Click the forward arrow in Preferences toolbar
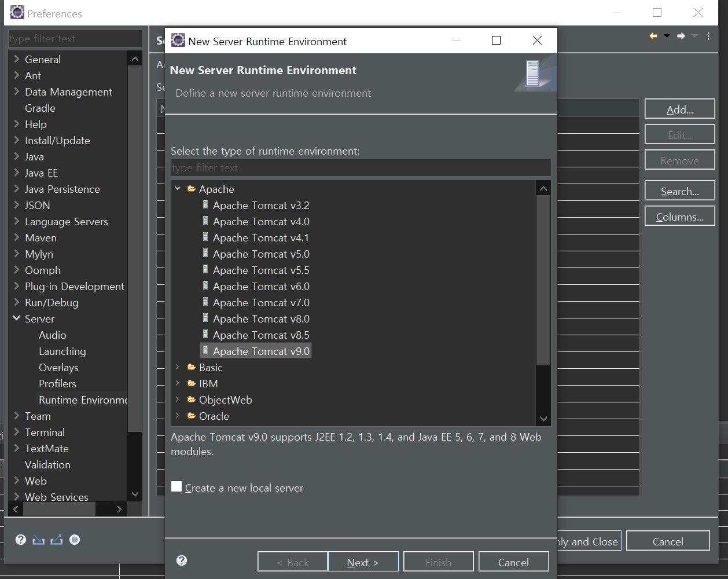This screenshot has width=728, height=579. coord(681,36)
